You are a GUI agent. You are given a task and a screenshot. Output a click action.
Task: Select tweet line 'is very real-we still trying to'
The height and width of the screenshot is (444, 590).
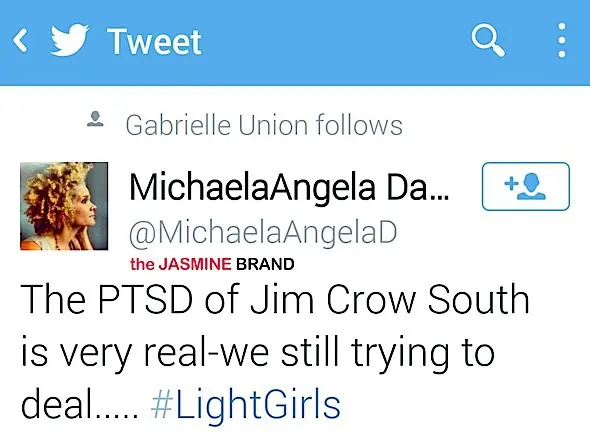(x=258, y=353)
